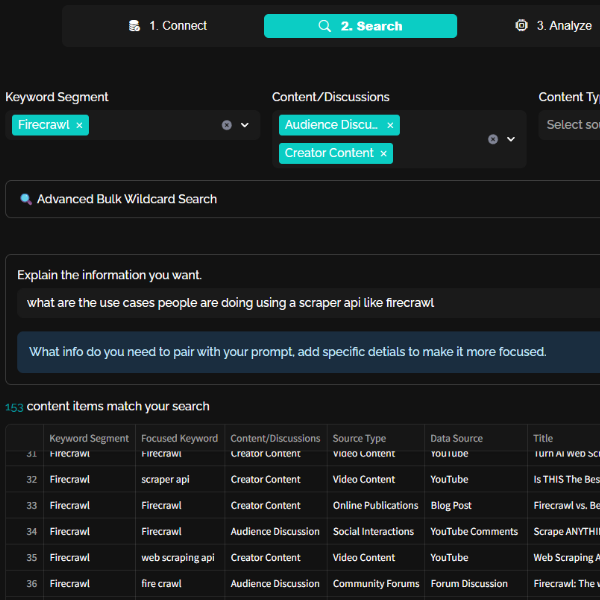Remove the Audience Discussion tag
The image size is (600, 600).
(390, 125)
